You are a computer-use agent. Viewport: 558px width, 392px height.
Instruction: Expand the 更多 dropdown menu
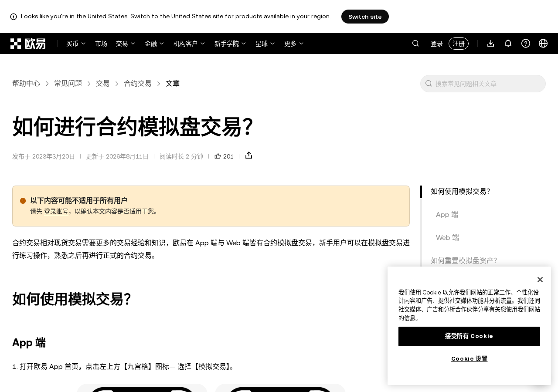tap(294, 44)
